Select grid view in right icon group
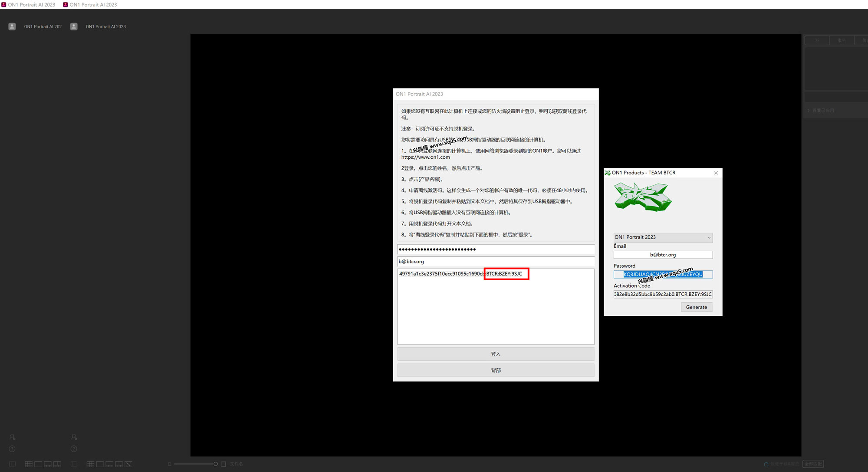This screenshot has width=868, height=472. point(90,464)
